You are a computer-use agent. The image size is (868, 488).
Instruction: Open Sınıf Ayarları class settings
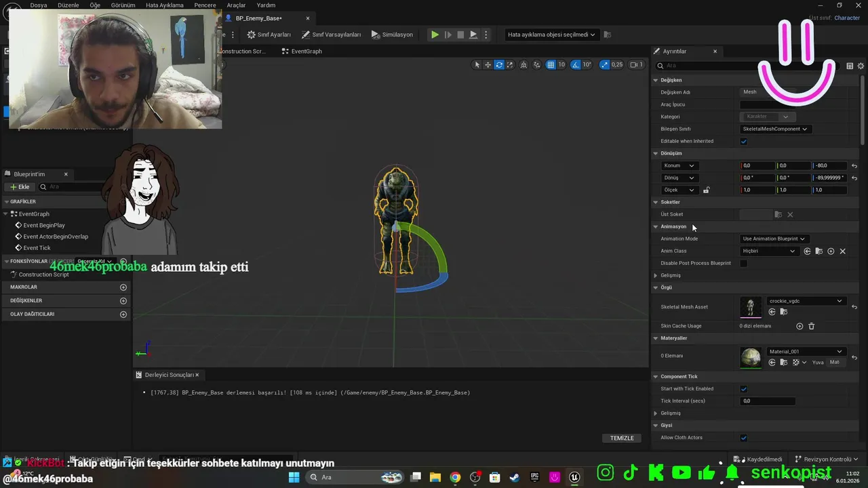click(x=269, y=35)
